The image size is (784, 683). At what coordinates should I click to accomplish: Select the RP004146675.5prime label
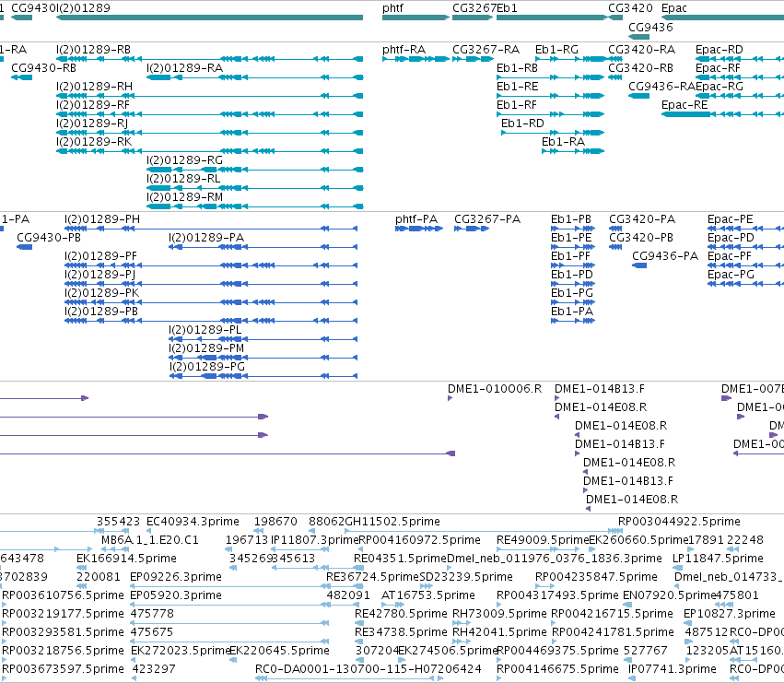557,669
